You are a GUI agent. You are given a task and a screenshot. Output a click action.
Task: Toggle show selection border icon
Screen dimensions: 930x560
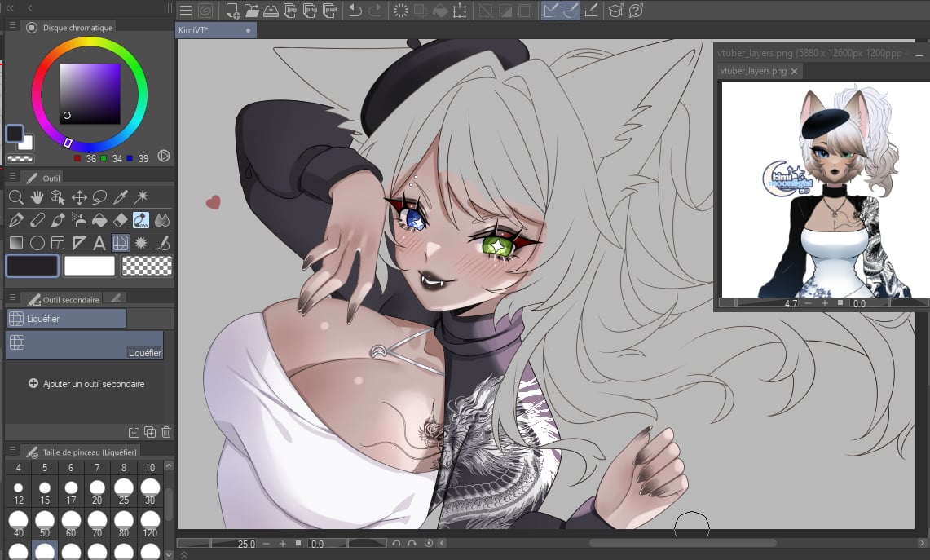tap(525, 11)
